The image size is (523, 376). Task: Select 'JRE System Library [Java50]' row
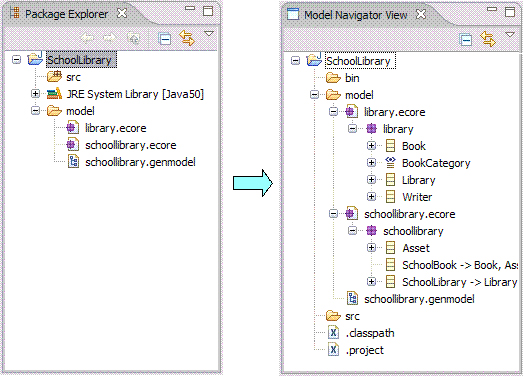coord(135,94)
